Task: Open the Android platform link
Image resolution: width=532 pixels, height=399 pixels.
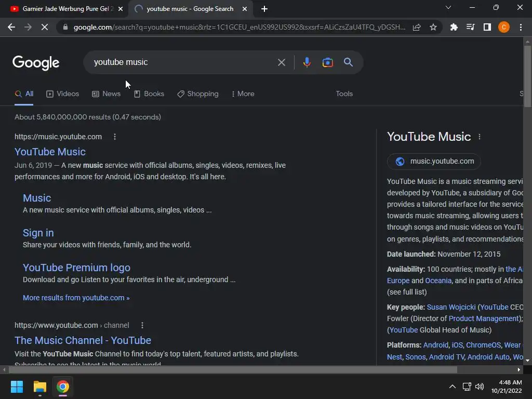Action: (436, 345)
